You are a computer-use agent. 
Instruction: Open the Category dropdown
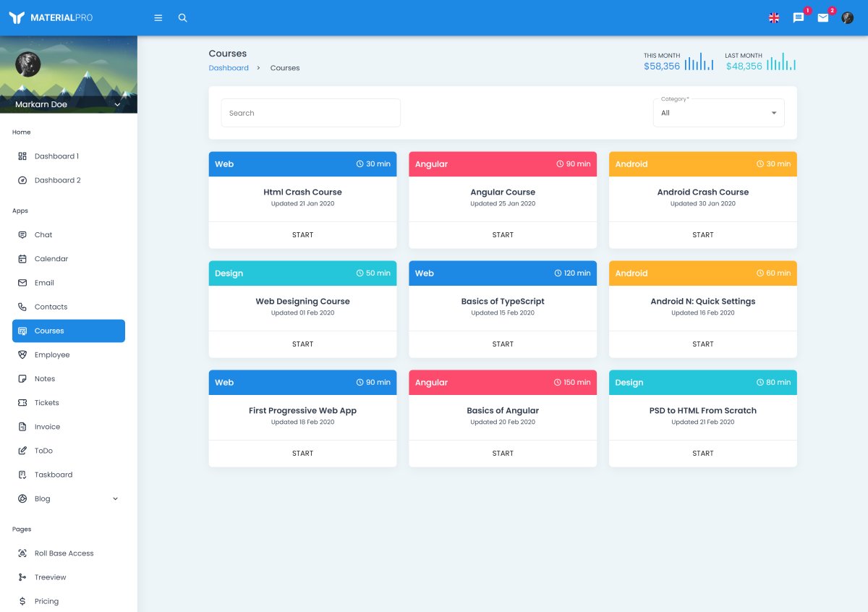718,113
